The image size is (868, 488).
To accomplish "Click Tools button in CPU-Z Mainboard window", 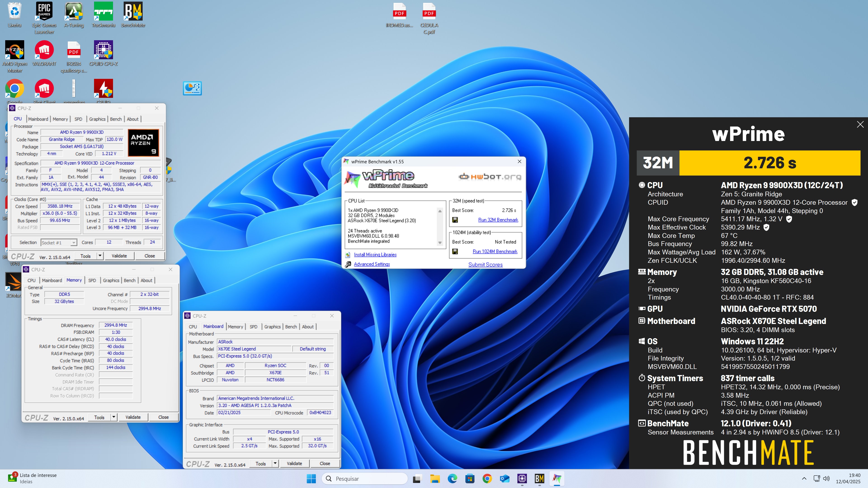I will click(260, 463).
